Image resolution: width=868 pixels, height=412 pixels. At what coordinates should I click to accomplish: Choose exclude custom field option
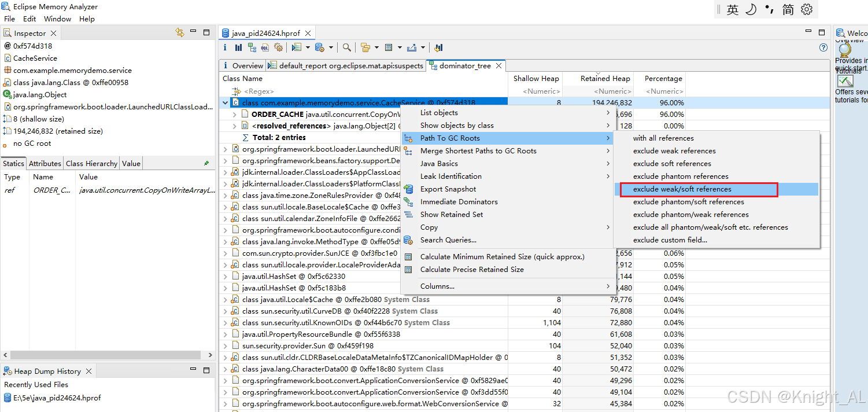pyautogui.click(x=716, y=240)
